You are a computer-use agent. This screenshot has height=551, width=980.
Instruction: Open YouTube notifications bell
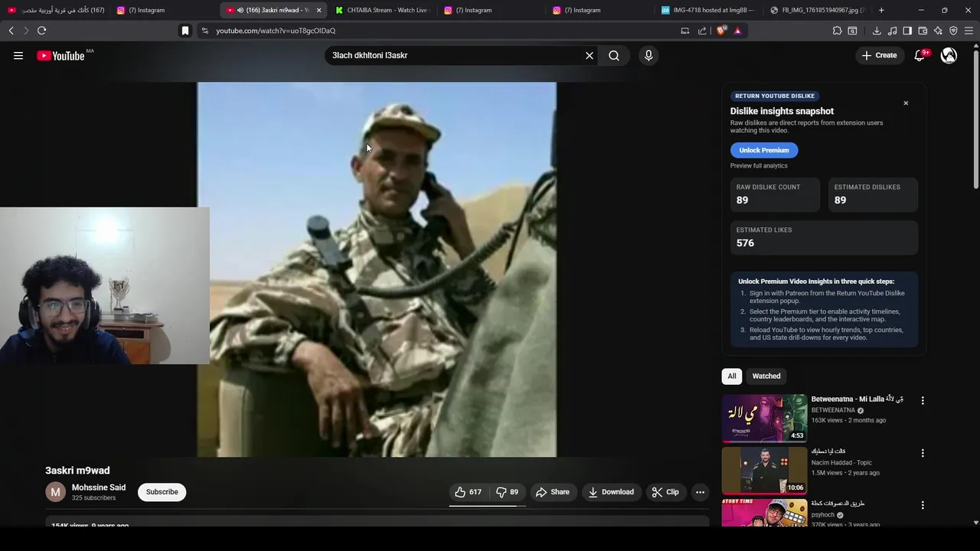tap(920, 55)
